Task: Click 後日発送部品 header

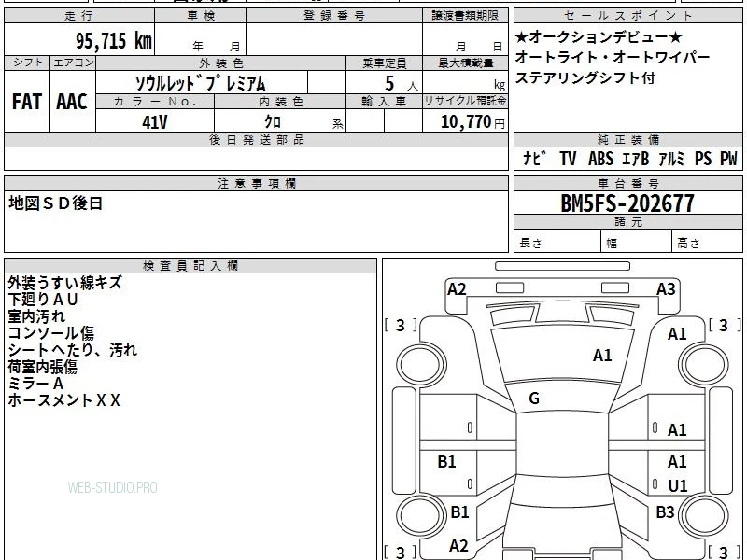Action: pos(256,139)
